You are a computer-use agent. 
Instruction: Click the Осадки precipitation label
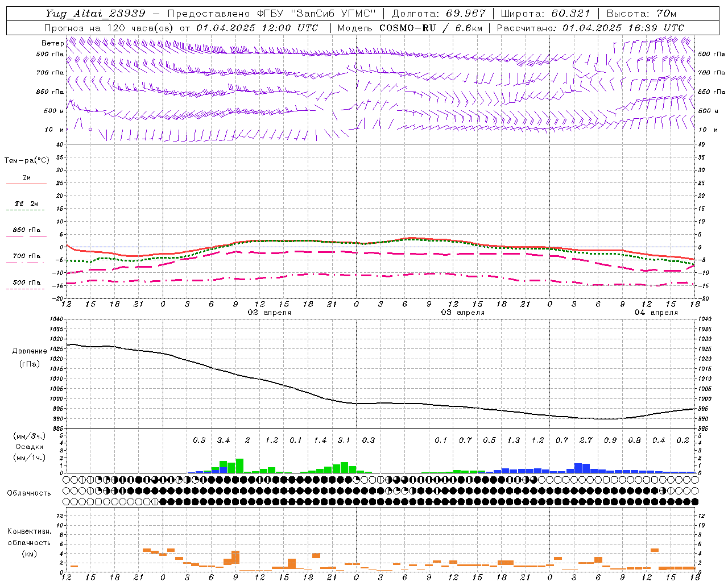[29, 447]
